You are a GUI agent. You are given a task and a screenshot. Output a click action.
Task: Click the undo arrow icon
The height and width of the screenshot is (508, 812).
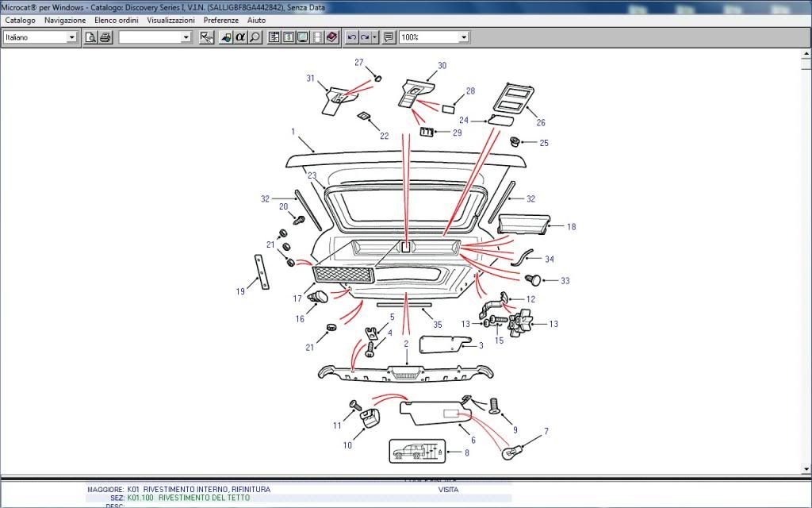[x=352, y=37]
